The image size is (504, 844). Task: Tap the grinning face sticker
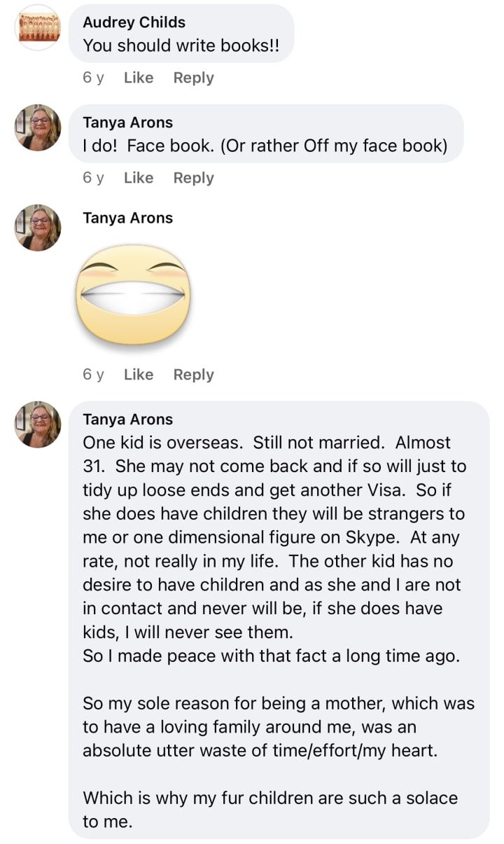pos(133,294)
